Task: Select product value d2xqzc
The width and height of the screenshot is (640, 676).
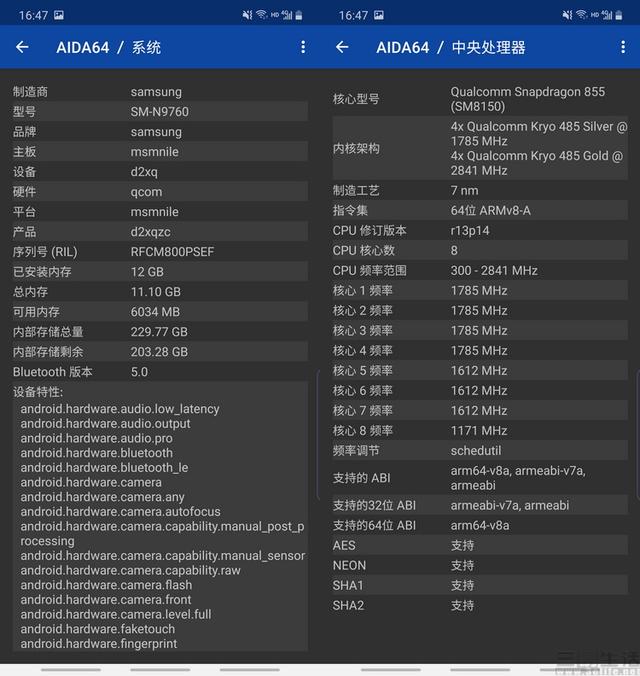Action: click(x=151, y=232)
